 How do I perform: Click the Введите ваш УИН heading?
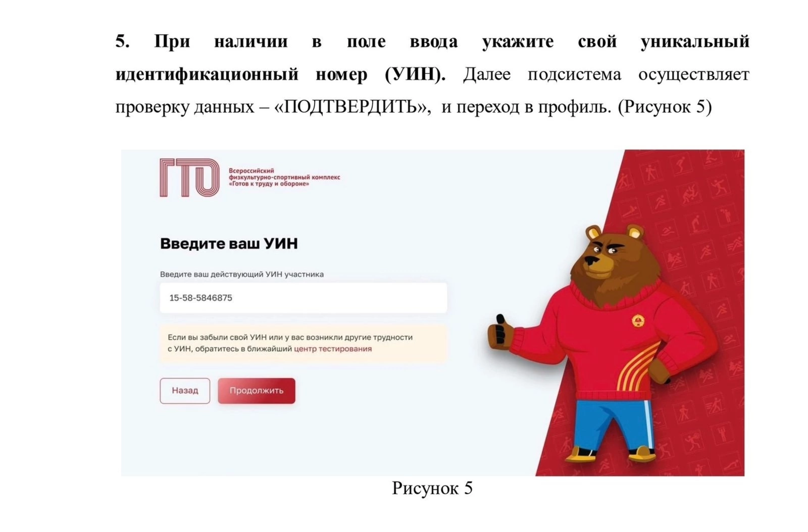coord(229,243)
